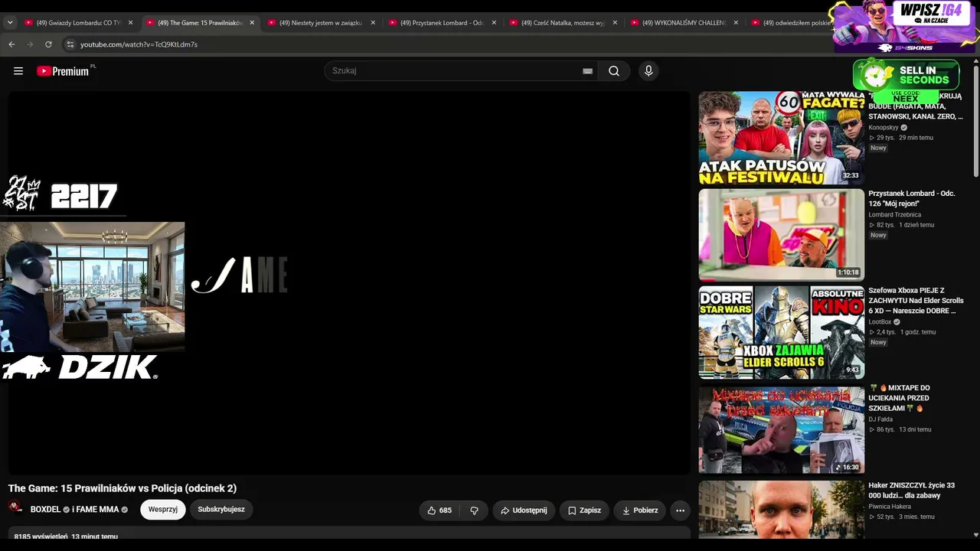Switch to Gwiazdy Lombardu tab
980x551 pixels.
(79, 23)
